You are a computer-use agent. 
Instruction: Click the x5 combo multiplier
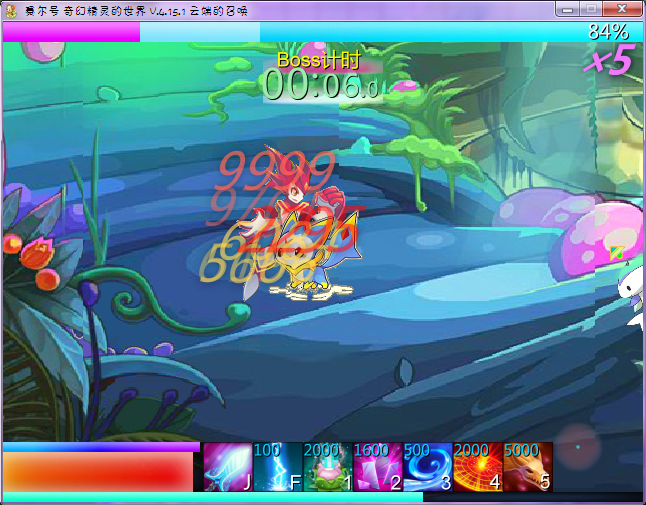click(x=609, y=61)
